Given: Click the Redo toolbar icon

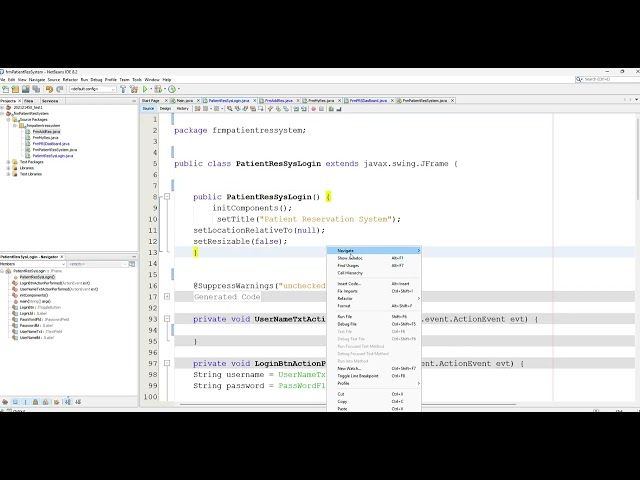Looking at the screenshot, I should [60, 89].
